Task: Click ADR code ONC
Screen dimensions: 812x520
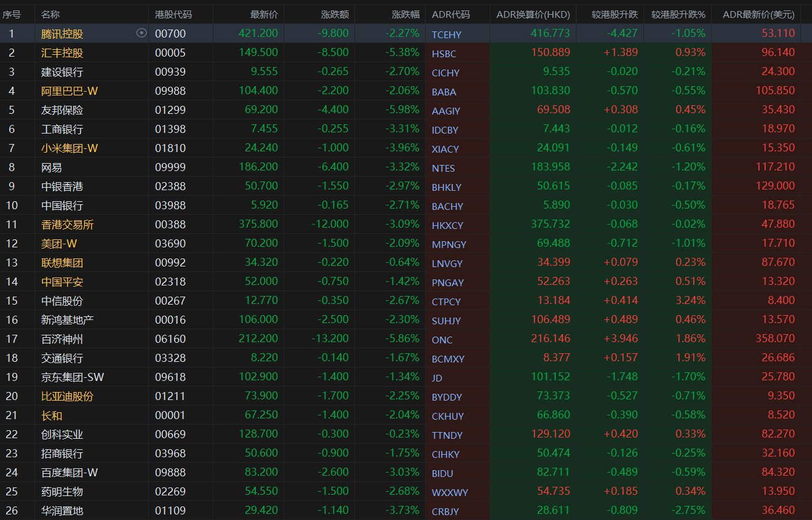Action: [x=442, y=340]
